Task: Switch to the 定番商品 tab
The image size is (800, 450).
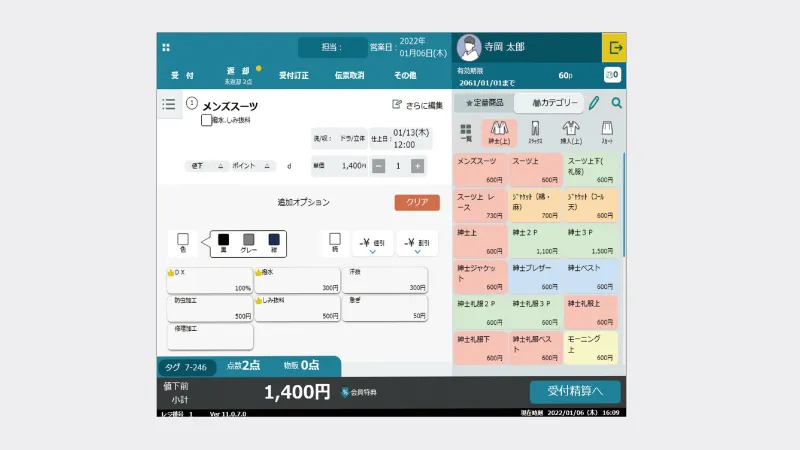Action: tap(483, 103)
